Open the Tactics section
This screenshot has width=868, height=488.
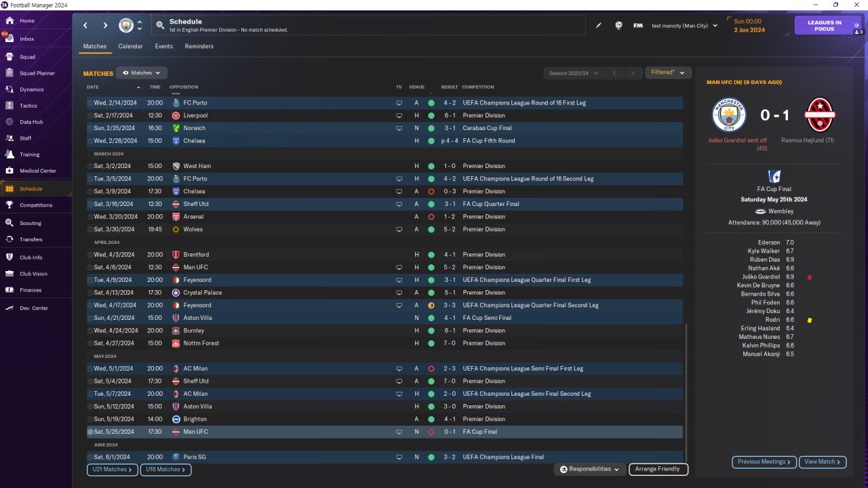coord(28,106)
